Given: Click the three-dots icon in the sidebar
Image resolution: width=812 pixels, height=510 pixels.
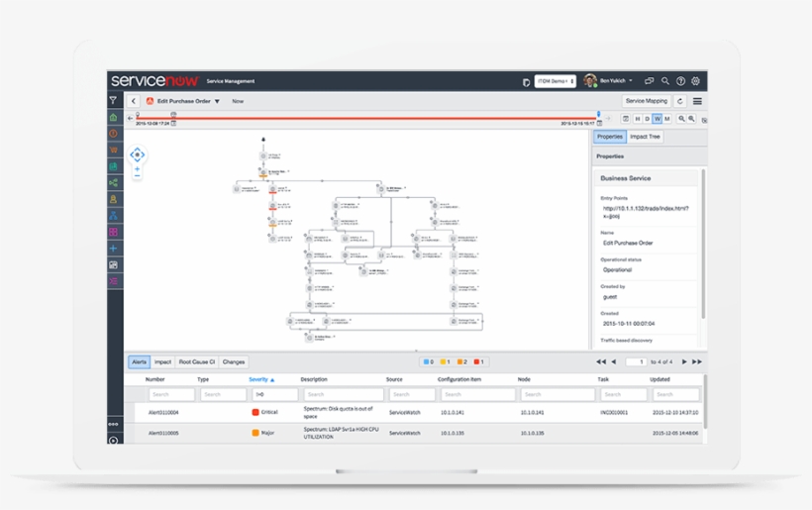Looking at the screenshot, I should pos(113,424).
